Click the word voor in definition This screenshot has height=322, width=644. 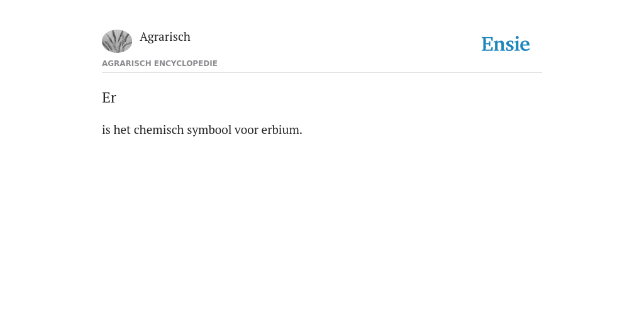pyautogui.click(x=247, y=130)
